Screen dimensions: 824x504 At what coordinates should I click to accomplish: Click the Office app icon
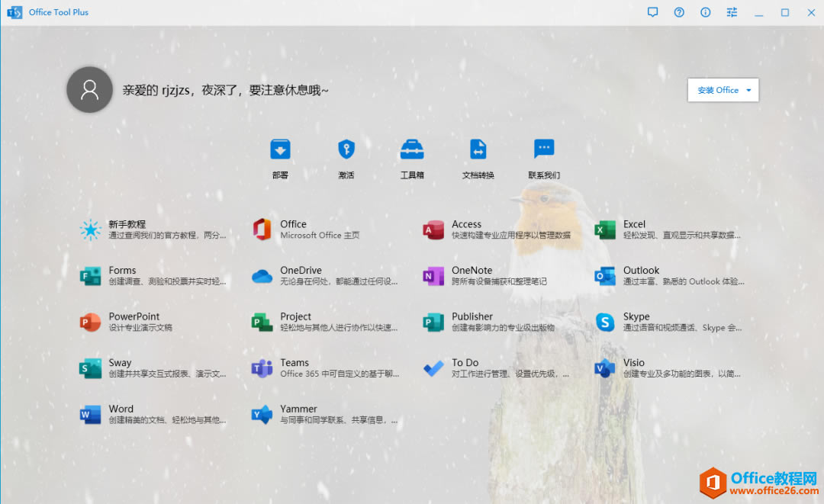(x=262, y=230)
